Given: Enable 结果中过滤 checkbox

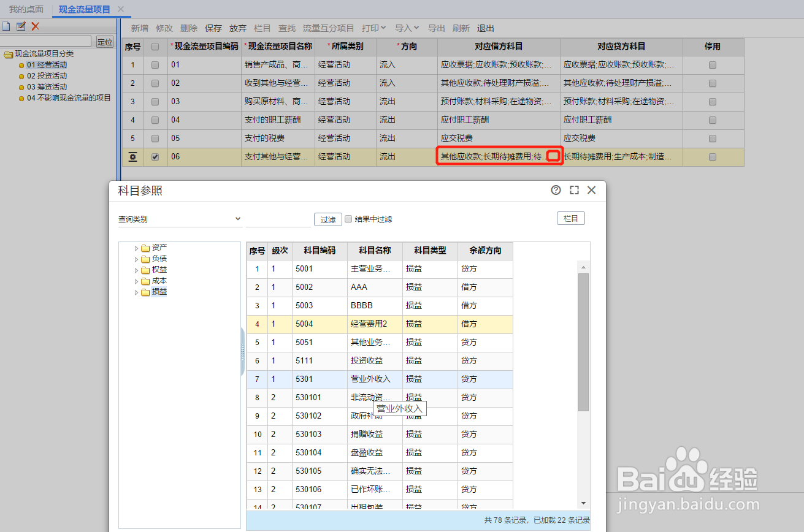Looking at the screenshot, I should pyautogui.click(x=348, y=219).
